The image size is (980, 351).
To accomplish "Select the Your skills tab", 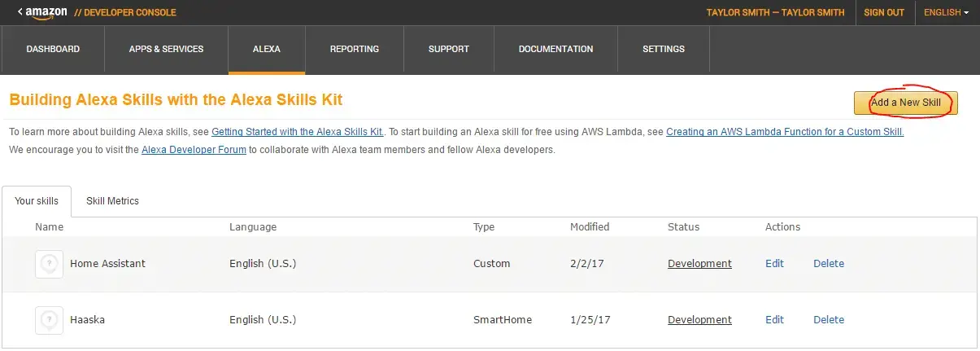I will (37, 201).
